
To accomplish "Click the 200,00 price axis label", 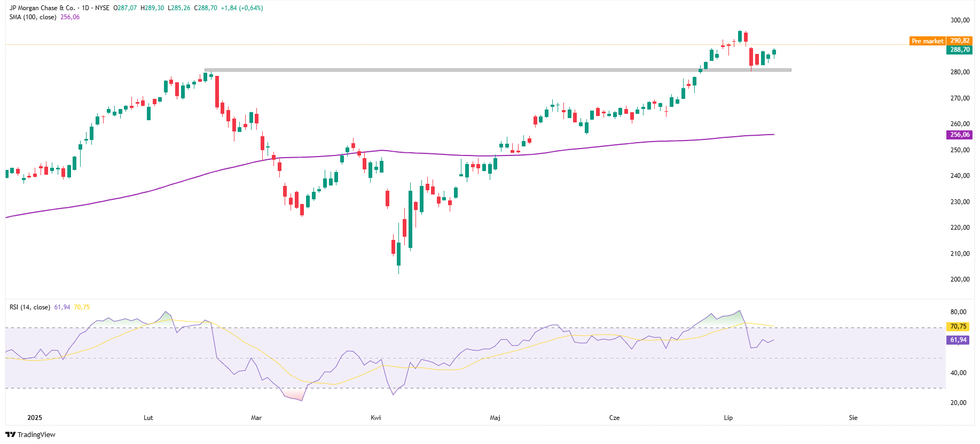I will [960, 279].
